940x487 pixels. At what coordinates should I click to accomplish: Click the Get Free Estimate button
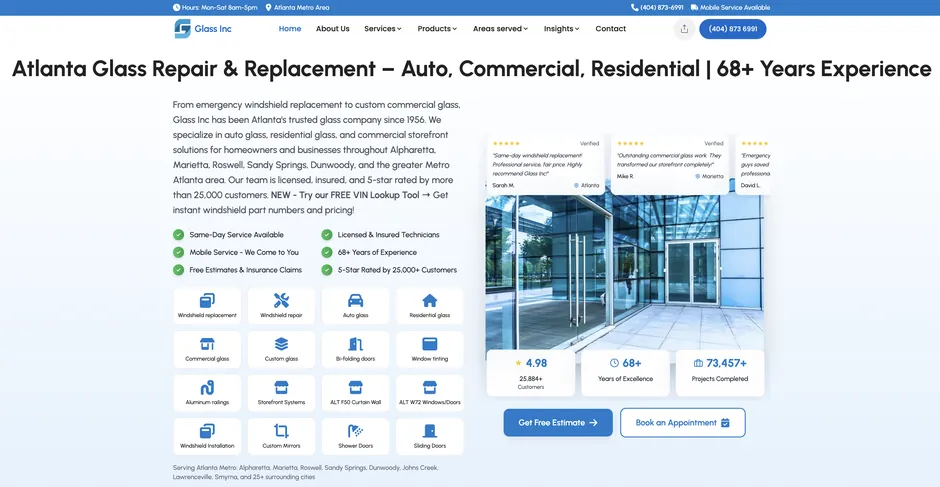pos(557,422)
